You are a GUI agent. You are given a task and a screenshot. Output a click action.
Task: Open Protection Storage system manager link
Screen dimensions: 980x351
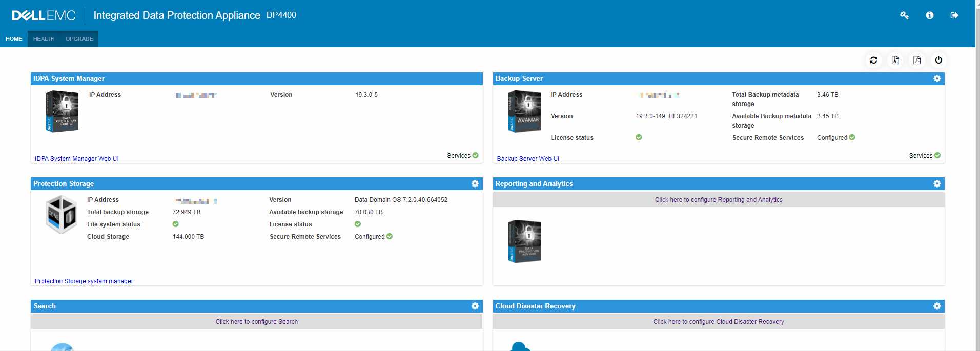[x=84, y=281]
